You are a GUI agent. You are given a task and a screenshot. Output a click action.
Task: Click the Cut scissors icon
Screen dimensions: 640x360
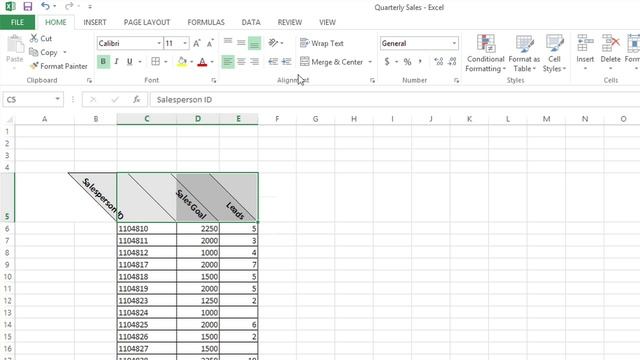click(x=34, y=38)
